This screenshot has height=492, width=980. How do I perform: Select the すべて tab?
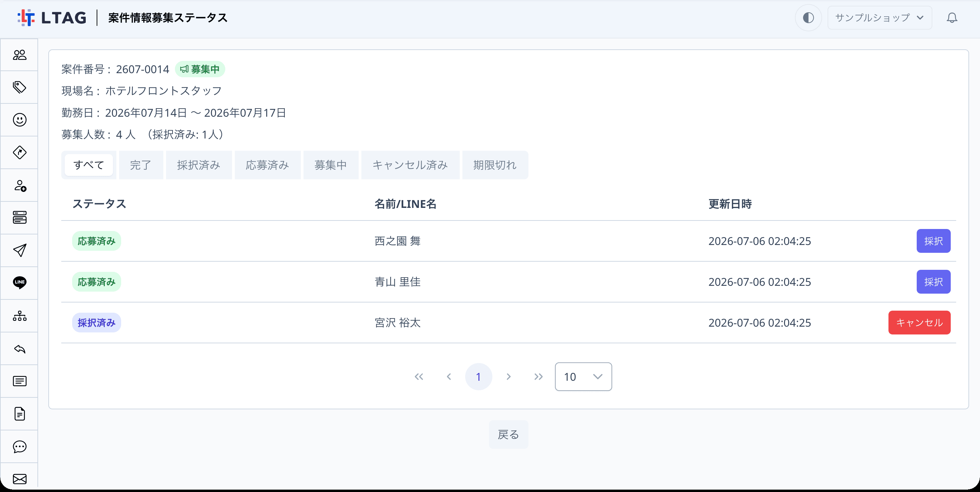point(88,165)
